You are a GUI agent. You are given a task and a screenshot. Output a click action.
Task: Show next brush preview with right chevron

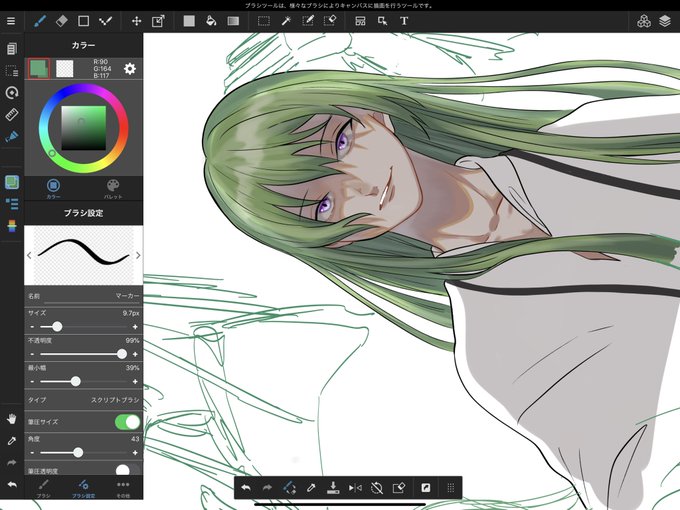click(138, 255)
